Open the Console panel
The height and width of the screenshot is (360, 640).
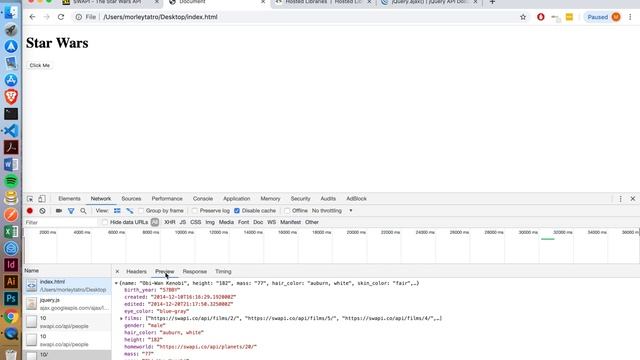tap(203, 199)
